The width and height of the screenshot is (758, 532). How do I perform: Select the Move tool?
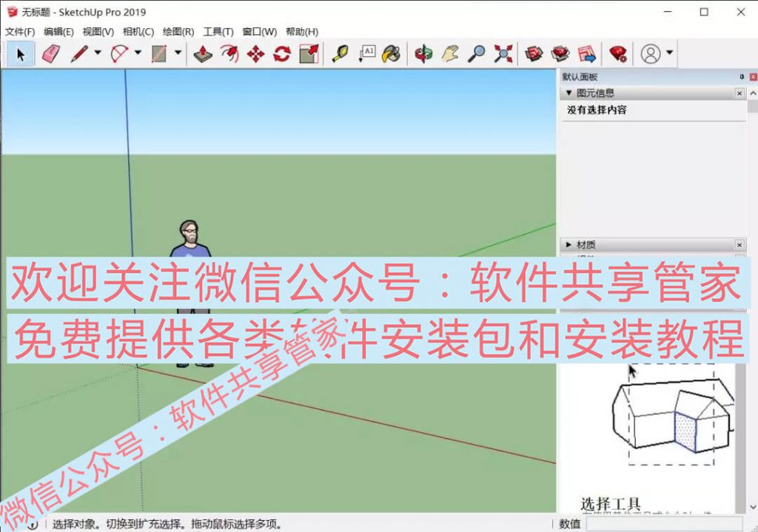pyautogui.click(x=255, y=53)
